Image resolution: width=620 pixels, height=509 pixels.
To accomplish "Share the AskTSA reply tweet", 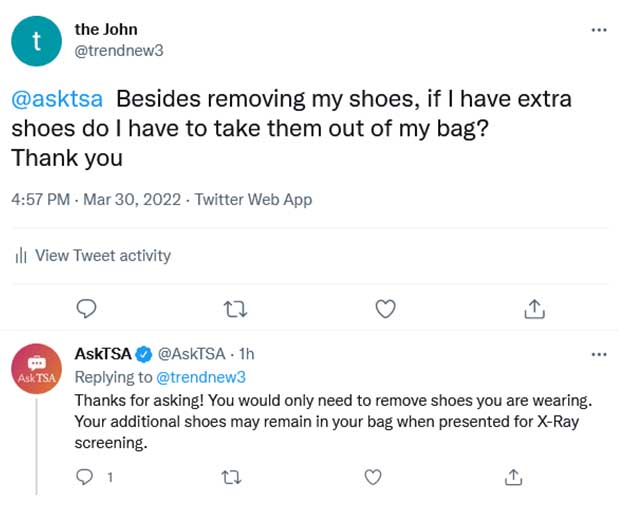I will click(x=513, y=477).
